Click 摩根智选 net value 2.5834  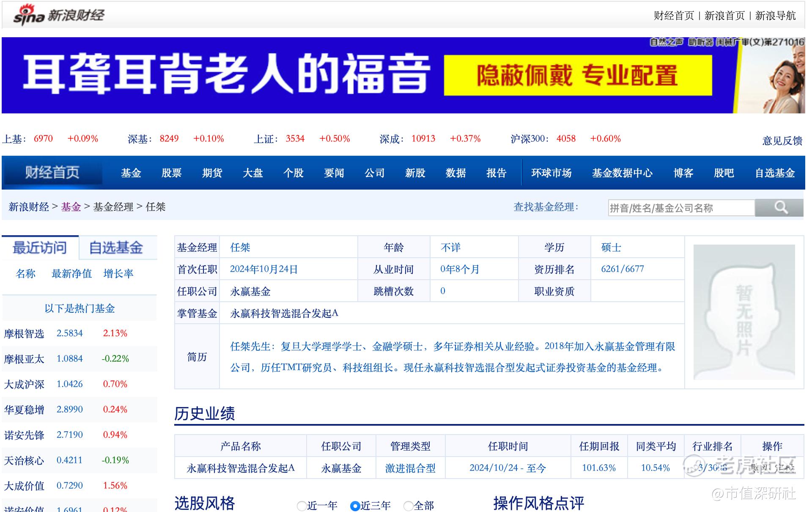(x=70, y=333)
